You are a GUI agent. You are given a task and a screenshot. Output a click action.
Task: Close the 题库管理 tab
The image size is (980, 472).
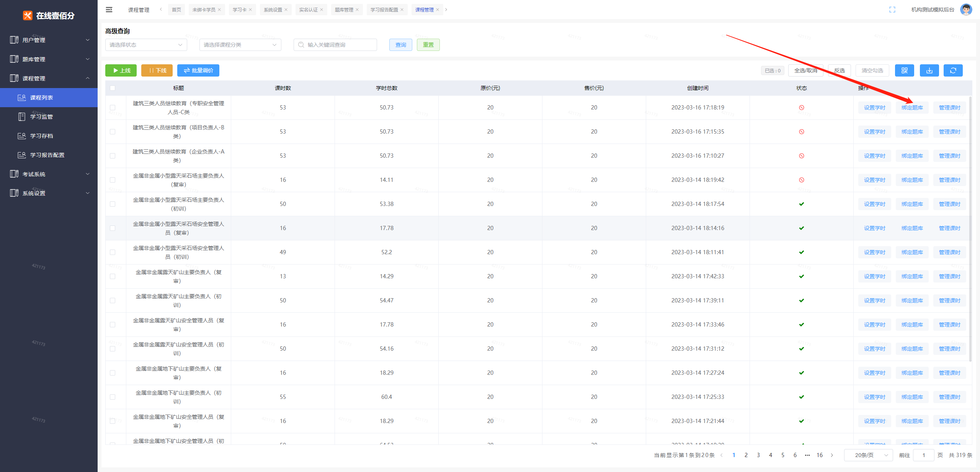[x=357, y=10]
